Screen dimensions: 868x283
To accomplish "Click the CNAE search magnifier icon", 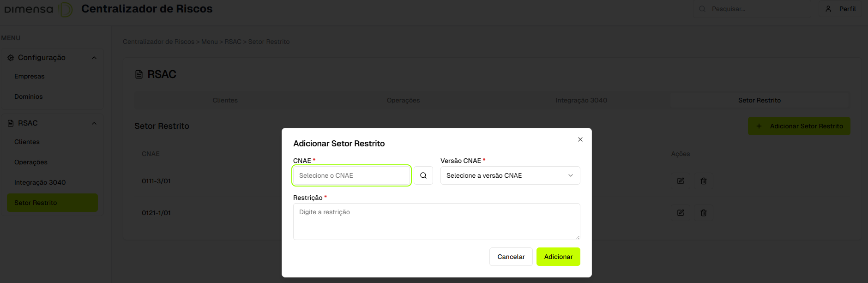I will [423, 175].
